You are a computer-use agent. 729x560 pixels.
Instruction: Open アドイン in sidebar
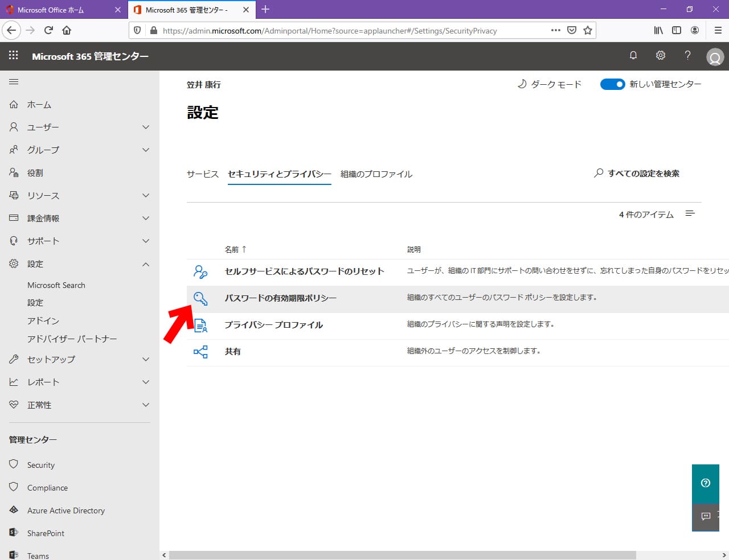point(43,321)
